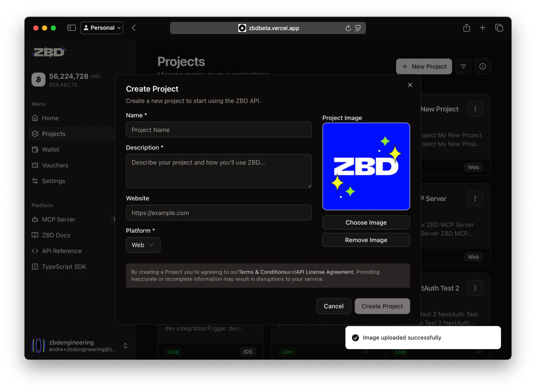Open the API License Agreement link
Viewport: 536px width, 392px height.
point(325,272)
